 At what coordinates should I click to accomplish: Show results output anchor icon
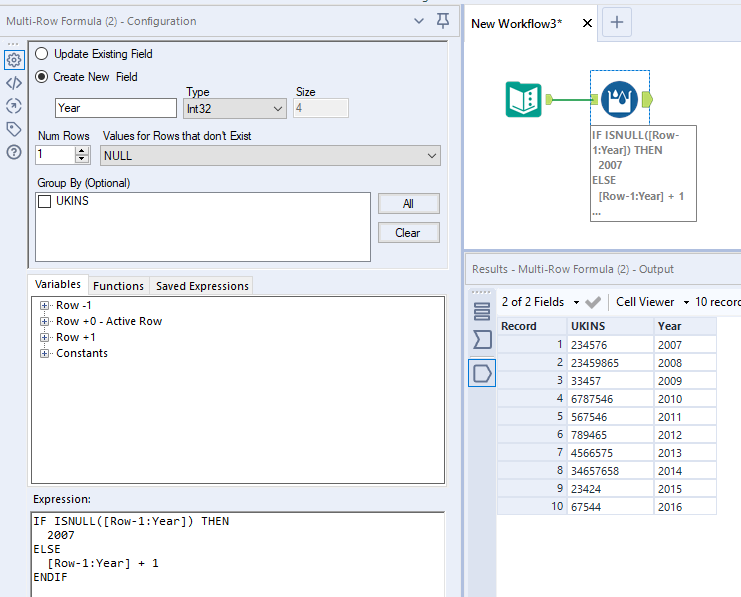tap(482, 373)
